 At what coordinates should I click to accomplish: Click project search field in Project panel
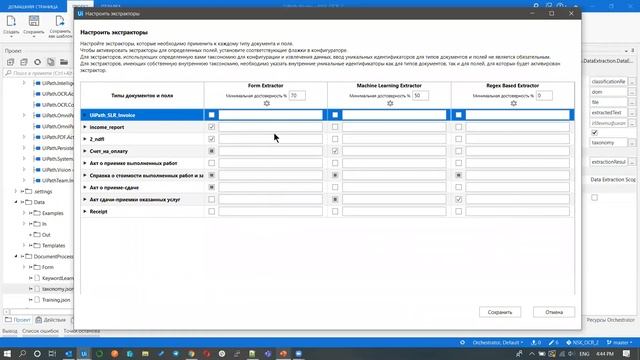(39, 73)
